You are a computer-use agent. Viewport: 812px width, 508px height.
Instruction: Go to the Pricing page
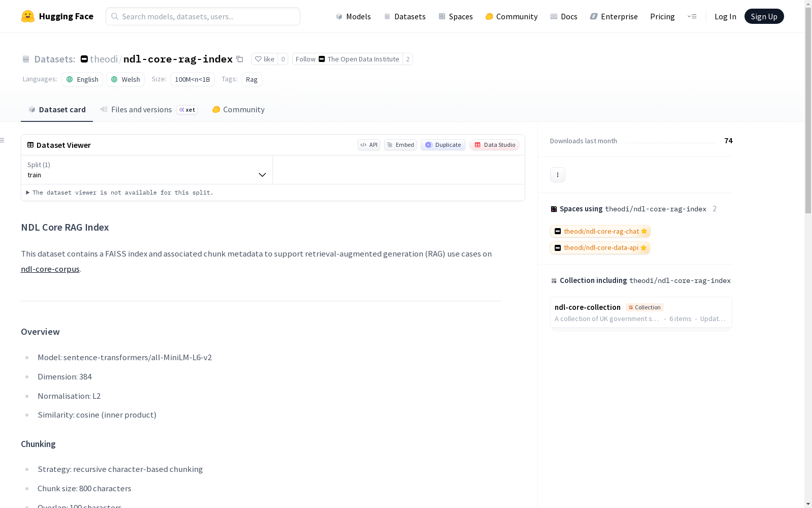point(662,16)
